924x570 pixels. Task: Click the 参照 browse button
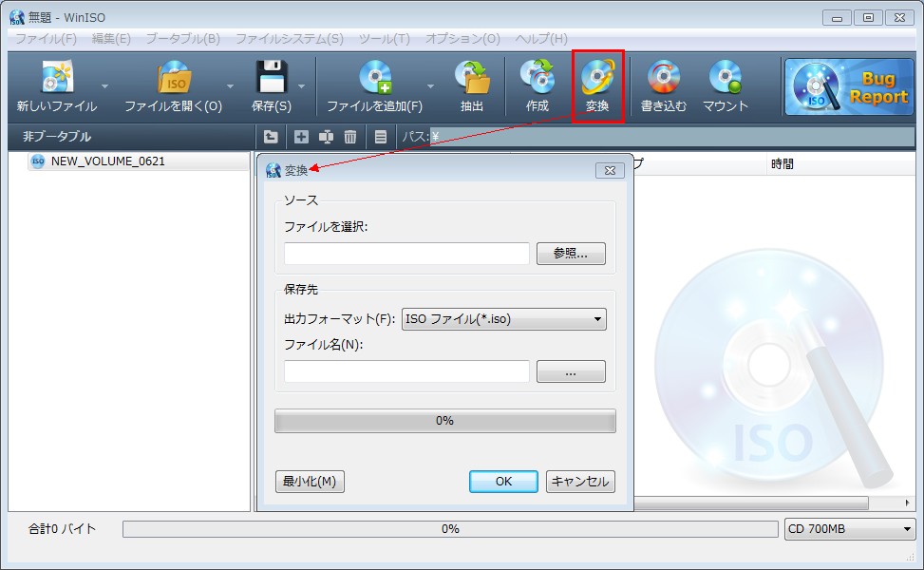point(571,253)
